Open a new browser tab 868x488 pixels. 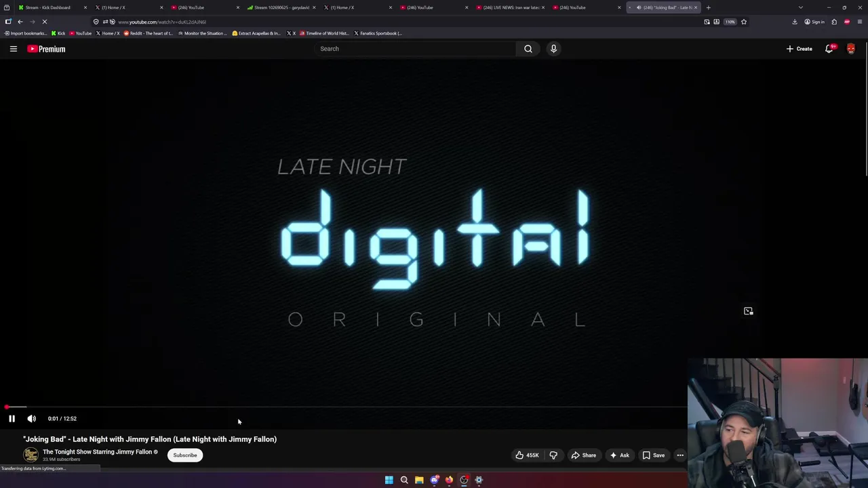point(708,7)
